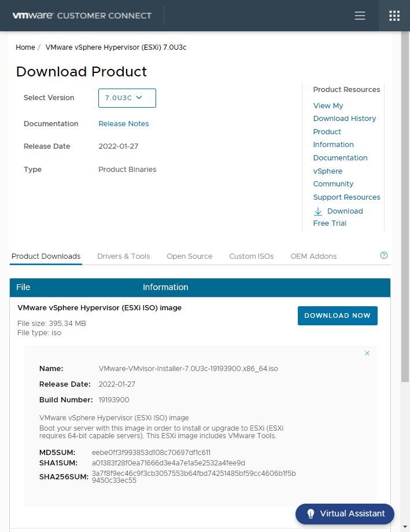This screenshot has width=410, height=532.
Task: Click the ESXi ISO image file title
Action: [99, 308]
